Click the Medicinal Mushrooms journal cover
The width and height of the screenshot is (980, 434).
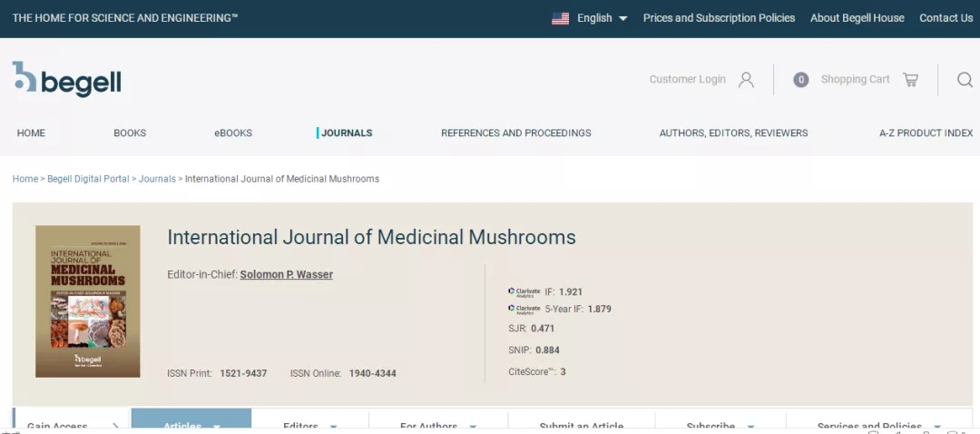(x=88, y=301)
